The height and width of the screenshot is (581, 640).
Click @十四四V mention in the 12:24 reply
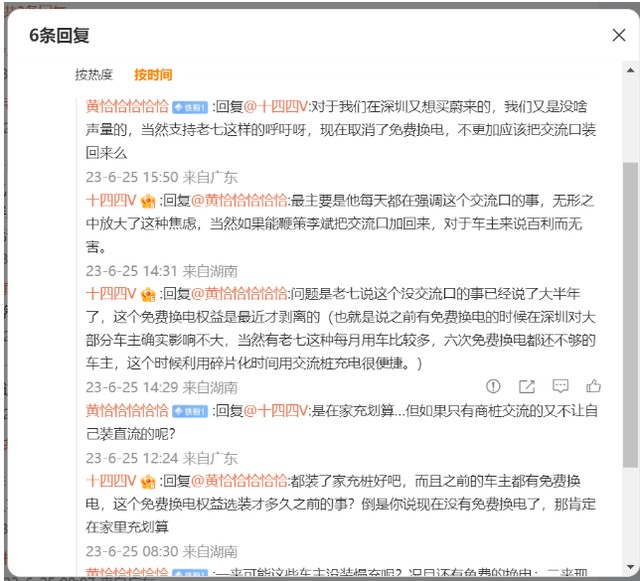tap(277, 410)
